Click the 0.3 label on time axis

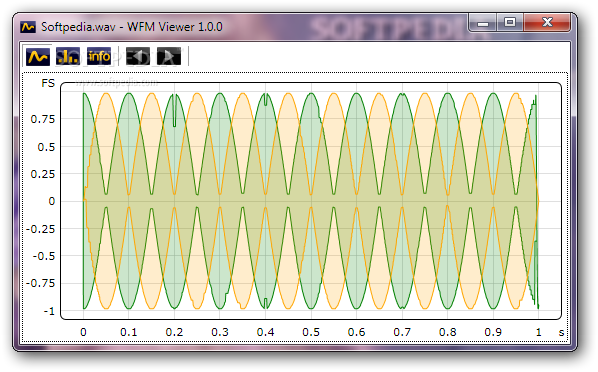click(220, 332)
